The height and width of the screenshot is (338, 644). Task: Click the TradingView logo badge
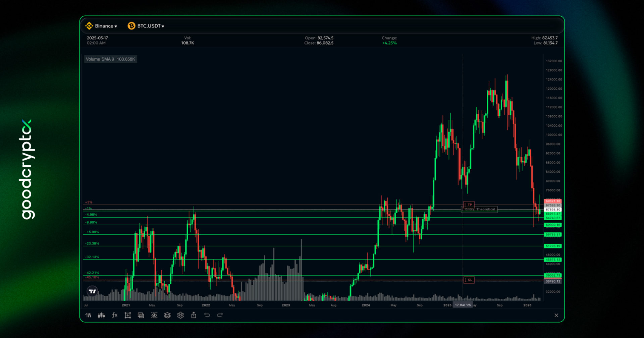point(92,291)
